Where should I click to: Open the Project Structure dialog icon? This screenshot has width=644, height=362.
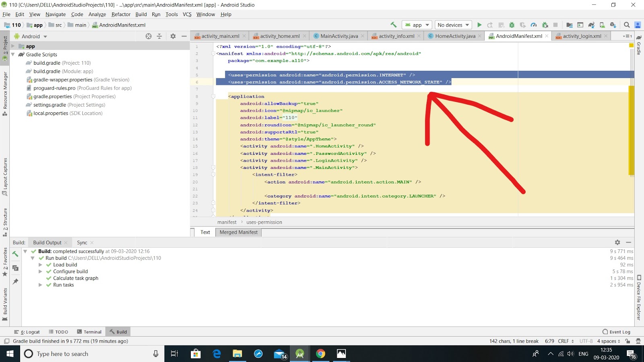(570, 25)
